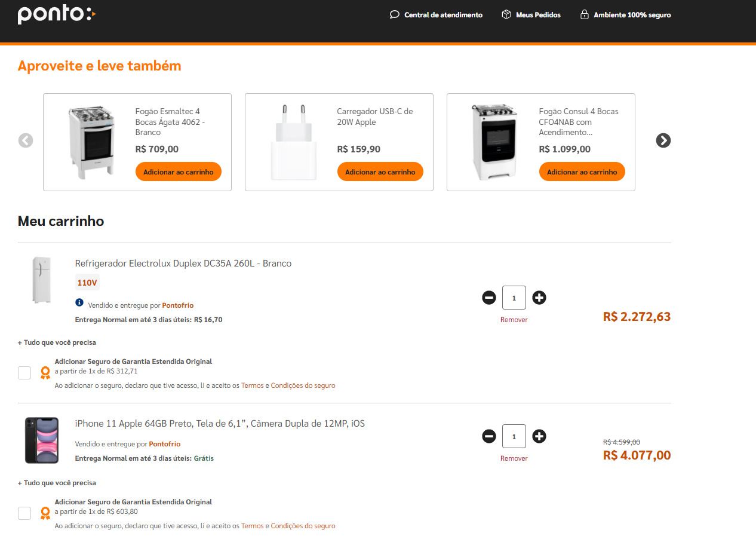Viewport: 756px width, 539px height.
Task: Click the refrigerator quantity input field
Action: 514,298
